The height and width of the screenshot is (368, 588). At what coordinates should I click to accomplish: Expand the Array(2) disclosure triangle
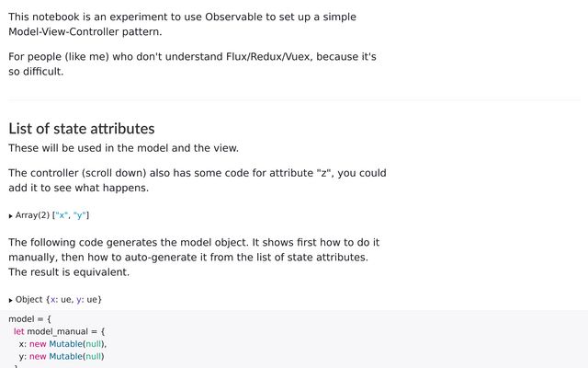point(11,216)
